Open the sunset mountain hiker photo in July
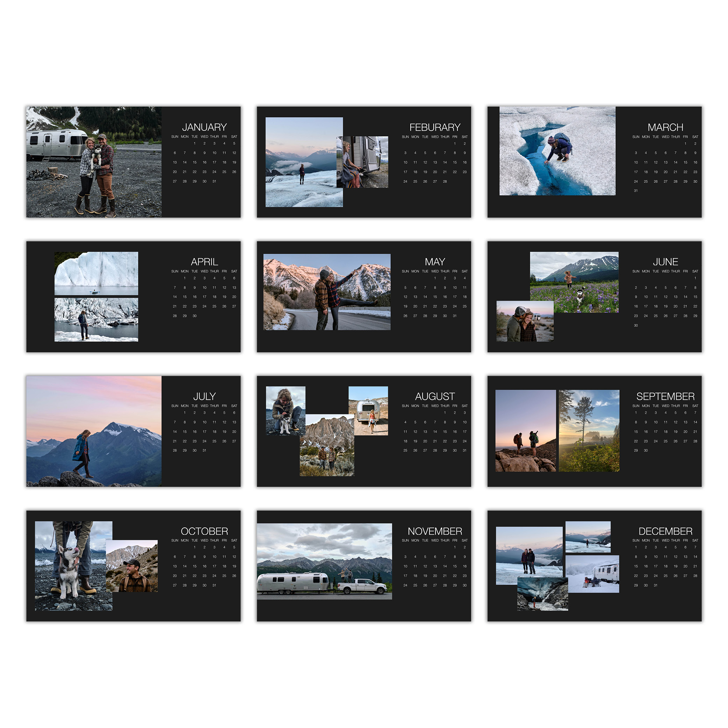 click(x=94, y=431)
